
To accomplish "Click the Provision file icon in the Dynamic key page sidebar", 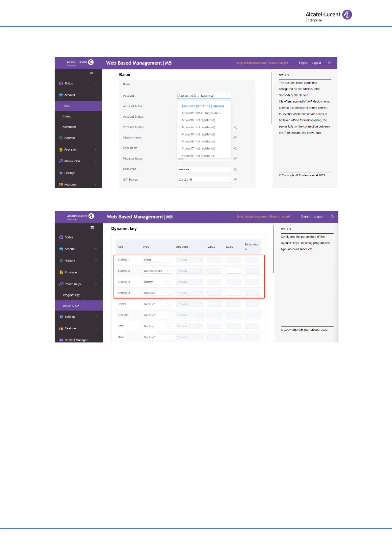I will tap(61, 272).
